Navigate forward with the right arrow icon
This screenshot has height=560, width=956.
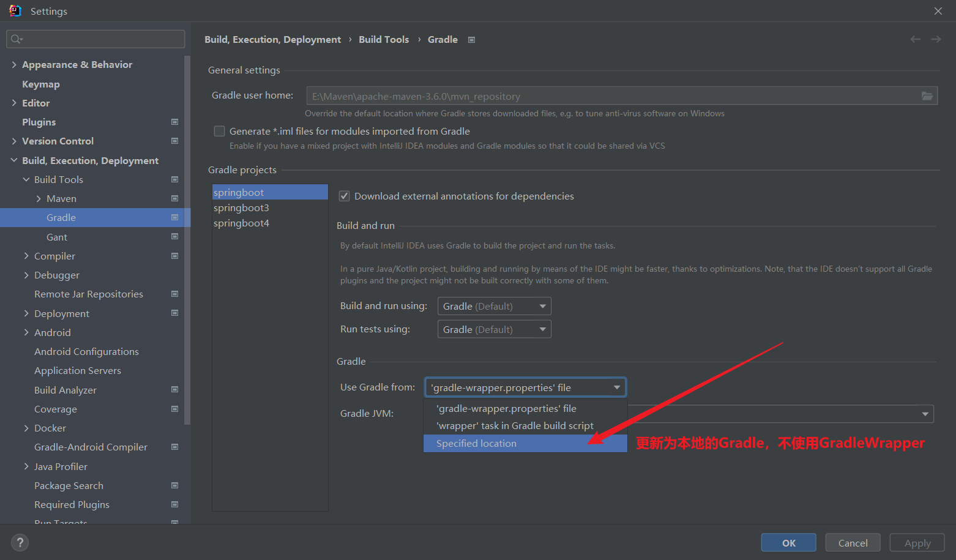pyautogui.click(x=936, y=39)
